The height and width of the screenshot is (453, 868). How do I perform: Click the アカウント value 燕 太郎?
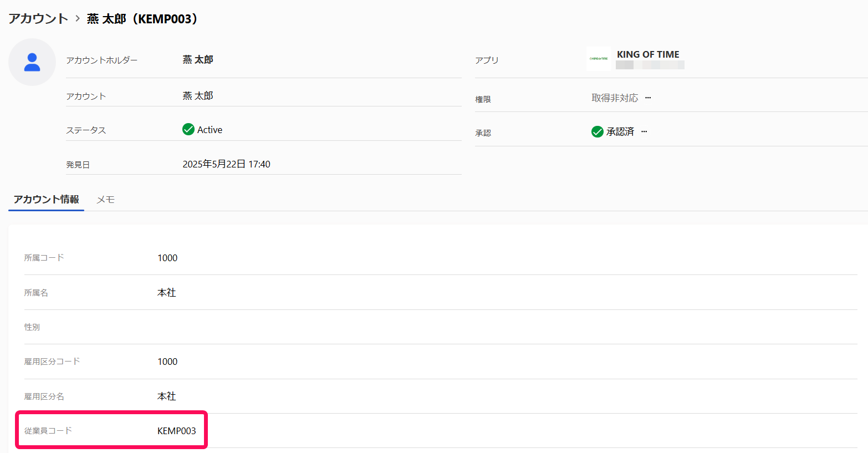(x=198, y=95)
